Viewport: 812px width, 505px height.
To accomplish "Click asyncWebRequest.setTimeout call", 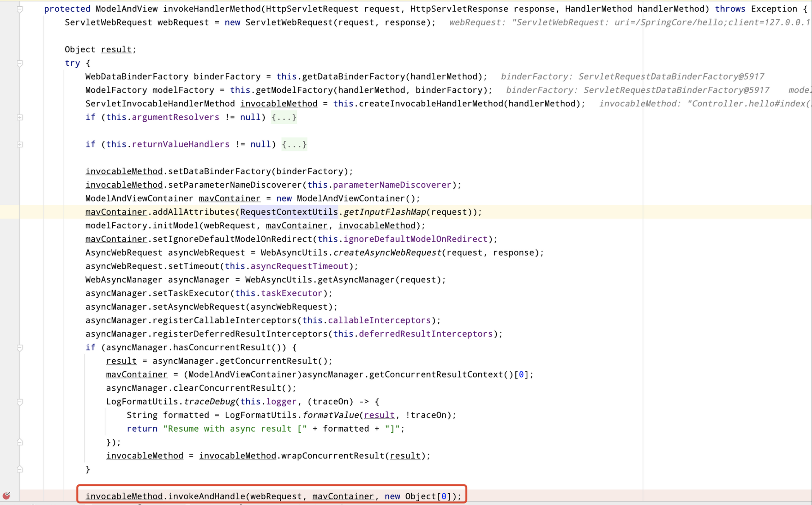I will click(x=152, y=266).
